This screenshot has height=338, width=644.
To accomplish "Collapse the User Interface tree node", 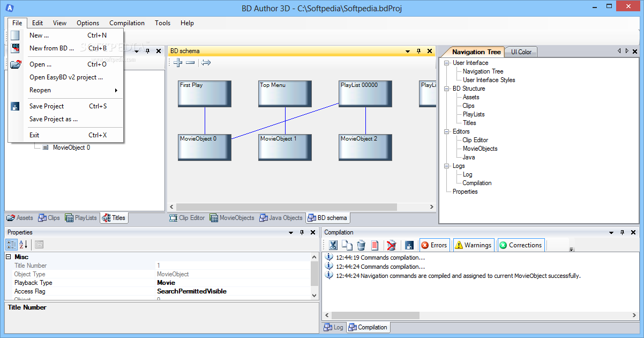I will (x=446, y=63).
